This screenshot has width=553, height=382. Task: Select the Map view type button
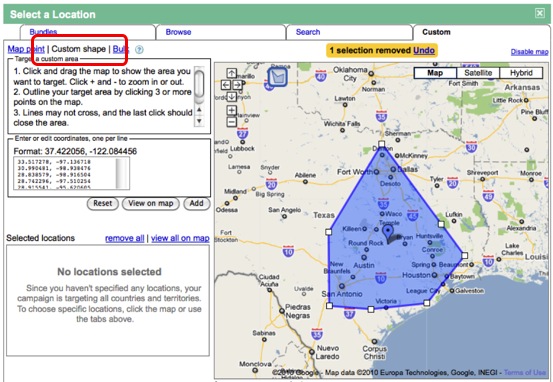pos(435,73)
